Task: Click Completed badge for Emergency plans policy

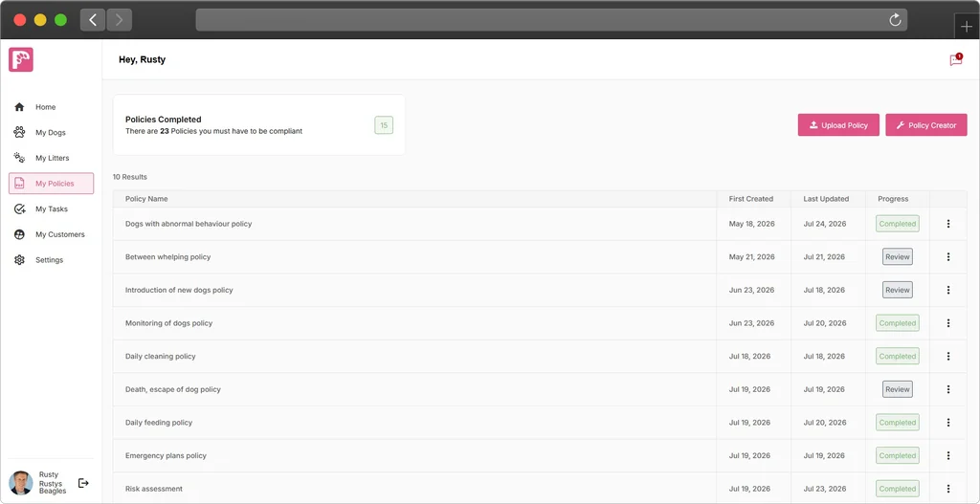Action: [x=898, y=455]
